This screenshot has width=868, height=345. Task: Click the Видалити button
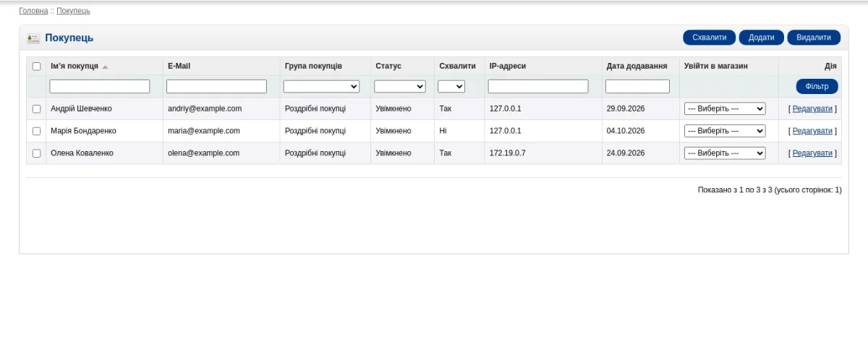click(x=814, y=38)
